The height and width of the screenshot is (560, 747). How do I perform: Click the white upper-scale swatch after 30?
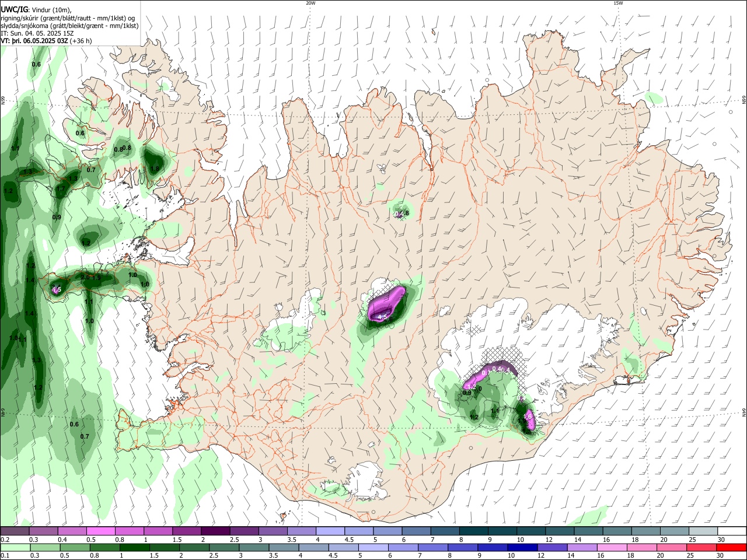pos(731,531)
